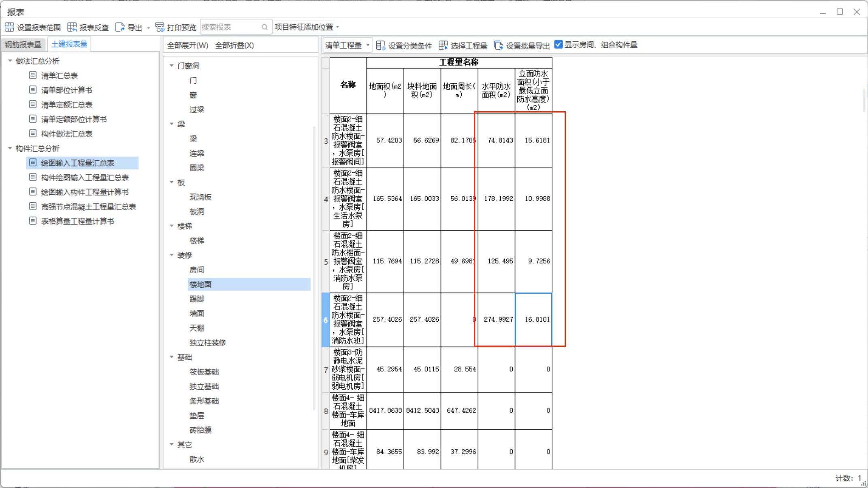The image size is (868, 488).
Task: Click the 构件做法汇总表 report icon
Action: (x=33, y=134)
